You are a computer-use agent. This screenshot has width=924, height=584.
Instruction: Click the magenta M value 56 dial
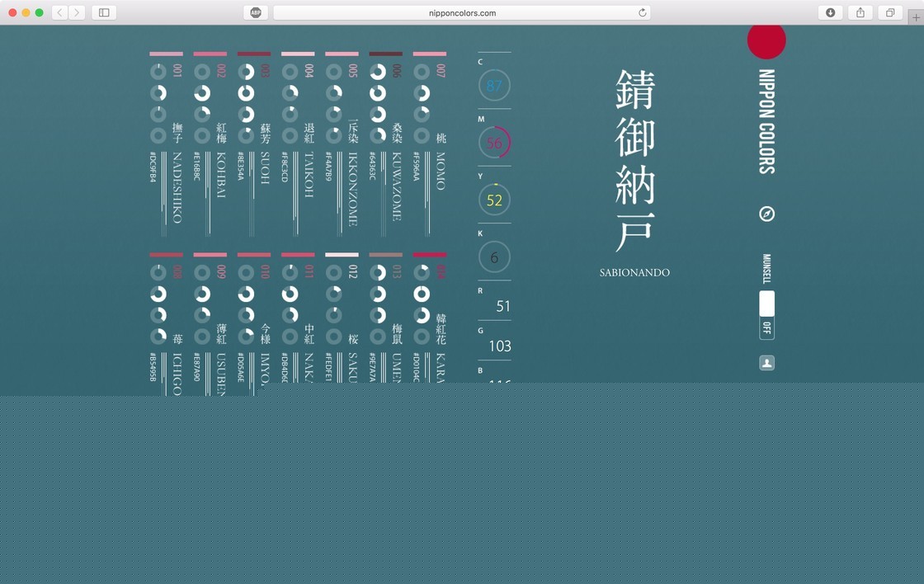494,143
